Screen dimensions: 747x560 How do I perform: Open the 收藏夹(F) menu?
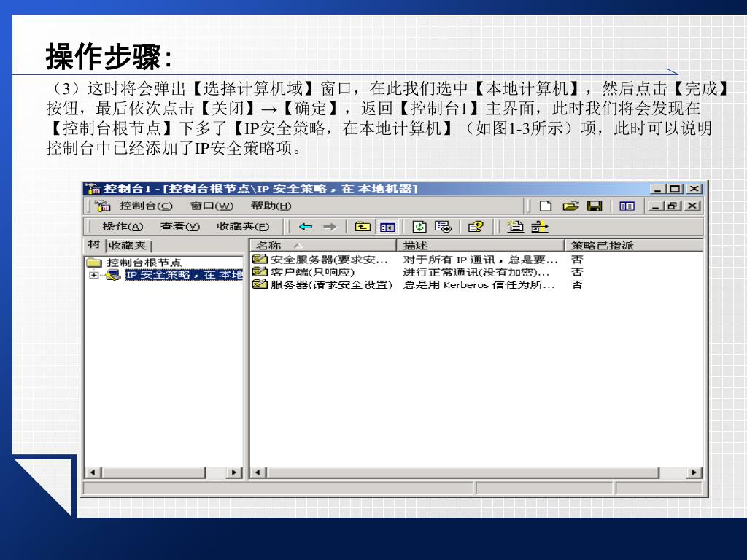tap(243, 227)
